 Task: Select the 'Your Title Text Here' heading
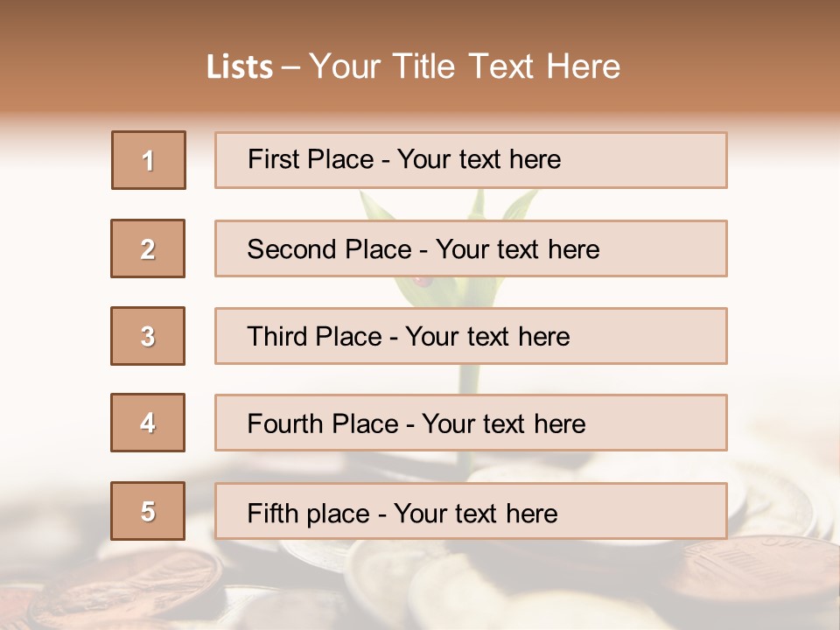point(465,66)
